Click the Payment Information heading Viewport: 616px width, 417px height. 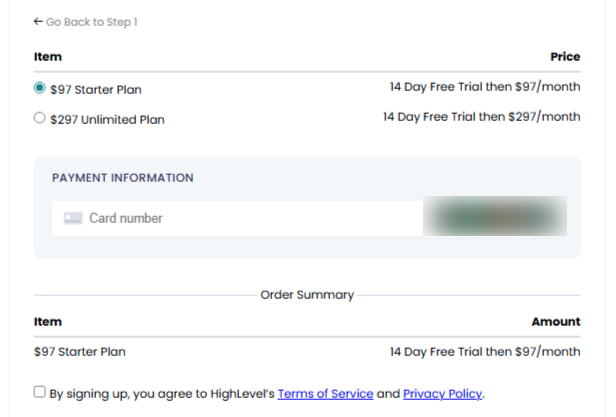coord(123,178)
